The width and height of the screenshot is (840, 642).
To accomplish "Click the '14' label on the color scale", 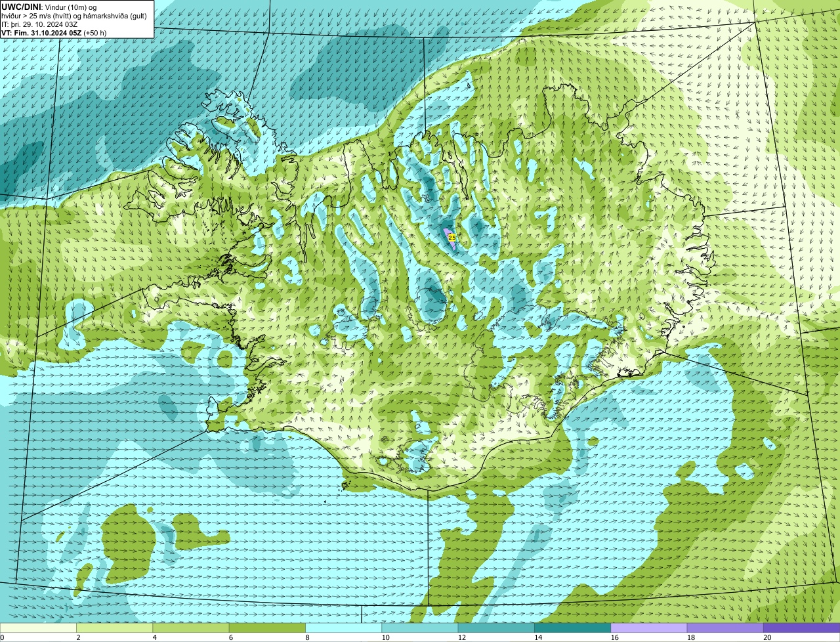I will (x=538, y=637).
